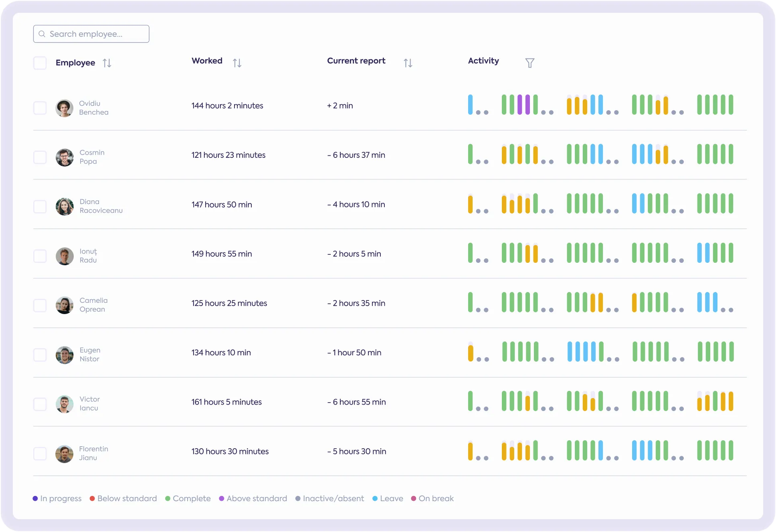Open employee name Camelia Oprean
Viewport: 776px width, 532px height.
point(93,305)
